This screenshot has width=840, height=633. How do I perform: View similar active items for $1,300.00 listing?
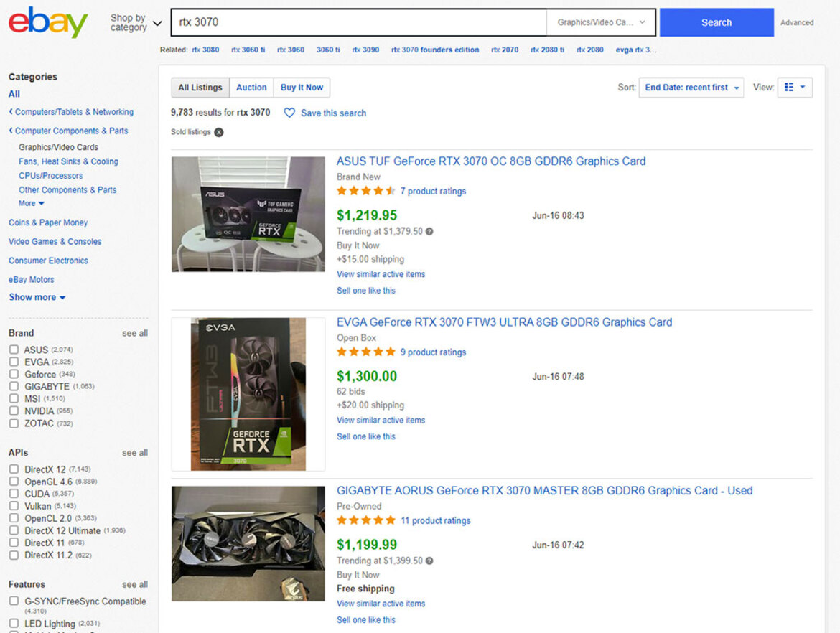pos(381,421)
